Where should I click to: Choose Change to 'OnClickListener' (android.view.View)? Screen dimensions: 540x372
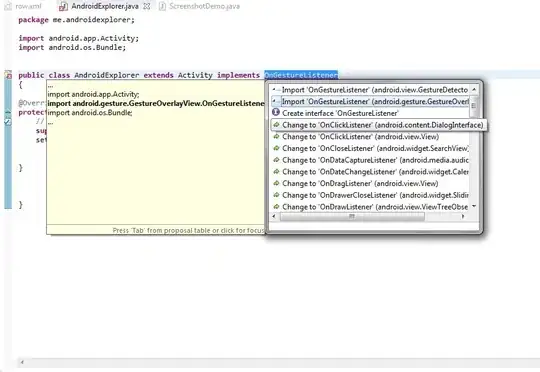coord(370,137)
